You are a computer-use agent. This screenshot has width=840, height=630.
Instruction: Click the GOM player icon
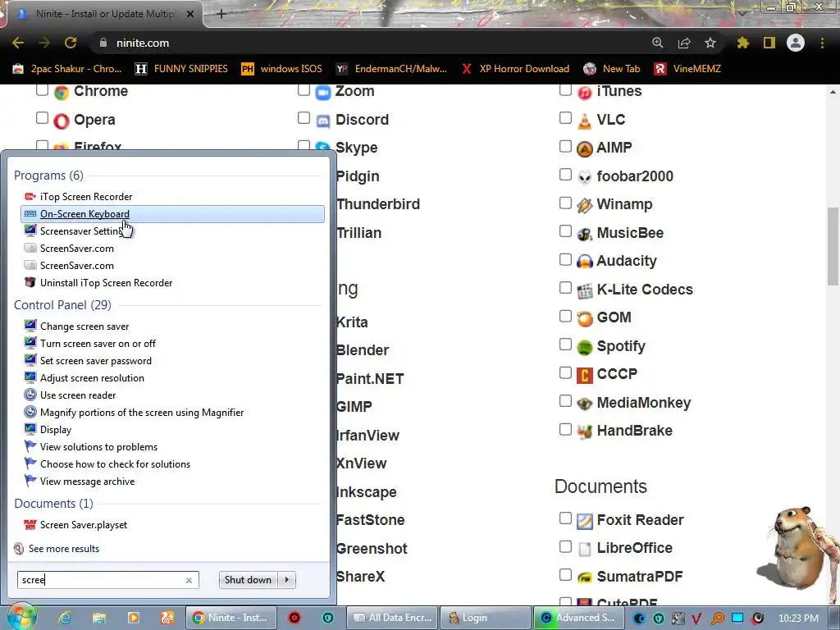[x=584, y=318]
